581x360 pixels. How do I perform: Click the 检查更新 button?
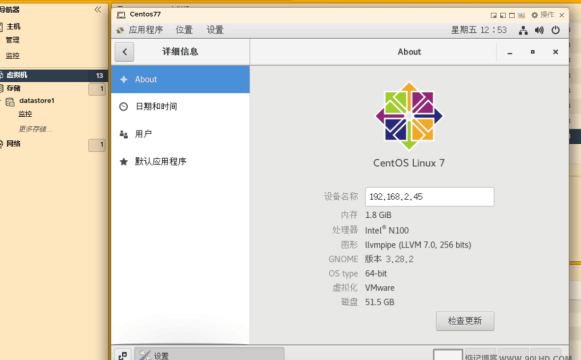tap(465, 321)
